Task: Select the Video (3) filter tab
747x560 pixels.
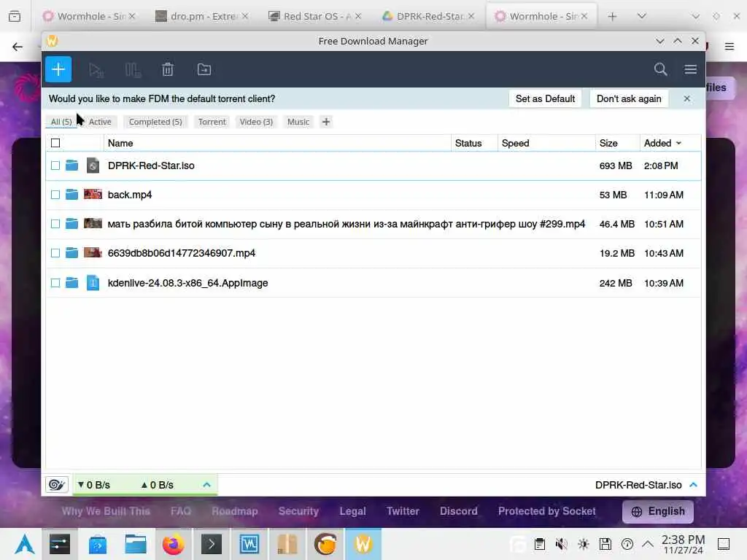Action: (256, 122)
